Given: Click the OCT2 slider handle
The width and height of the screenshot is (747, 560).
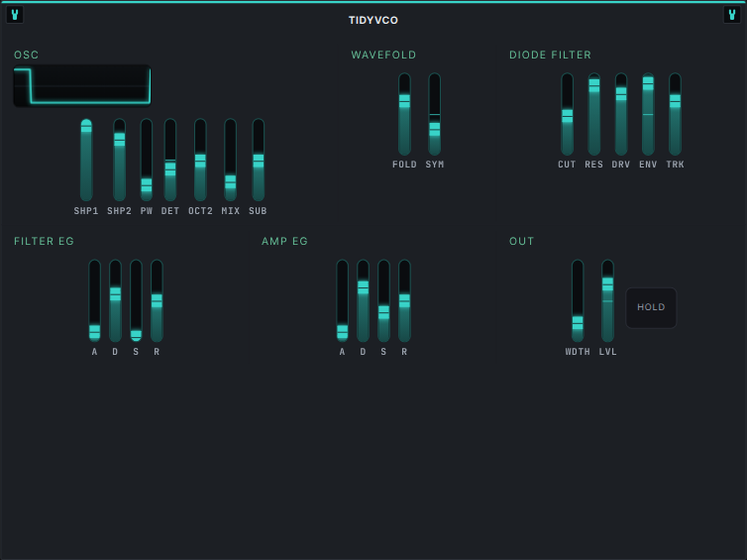Looking at the screenshot, I should 200,161.
